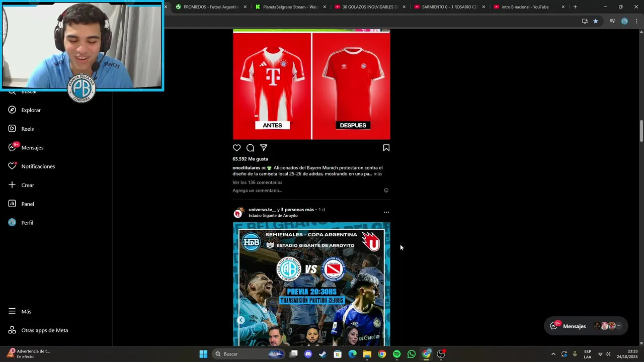Open Chrome profile avatar
The width and height of the screenshot is (644, 362).
point(624,21)
